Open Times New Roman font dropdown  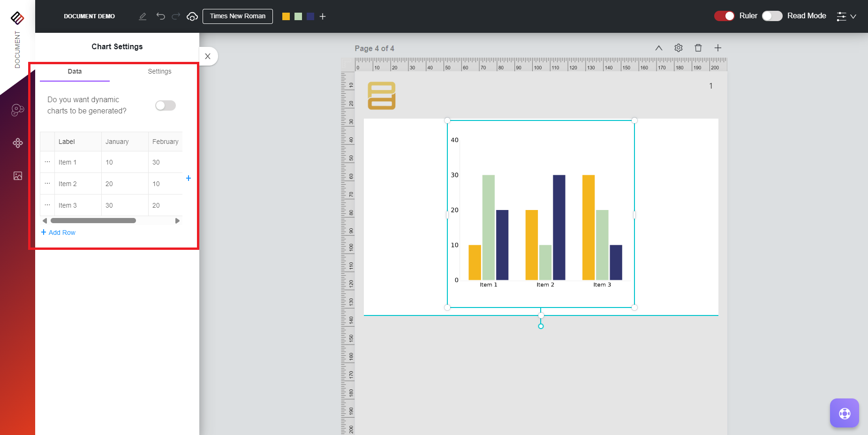point(237,16)
